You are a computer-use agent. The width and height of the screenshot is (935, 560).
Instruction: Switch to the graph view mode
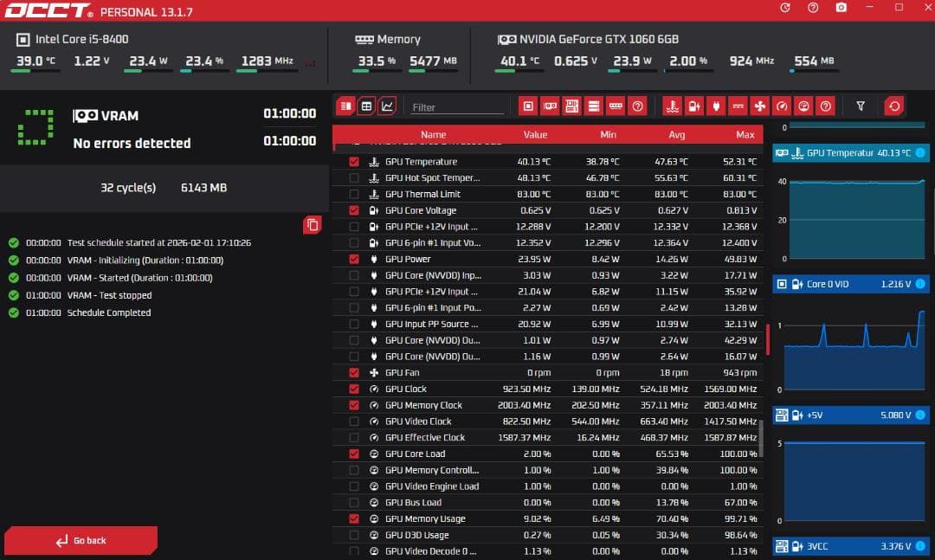click(x=387, y=106)
